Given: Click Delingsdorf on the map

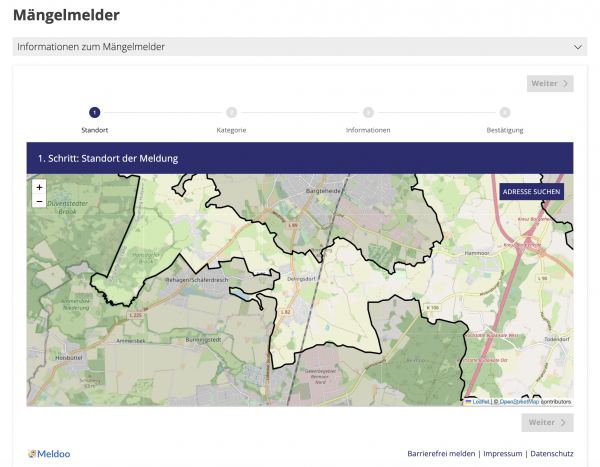Looking at the screenshot, I should pyautogui.click(x=301, y=279).
